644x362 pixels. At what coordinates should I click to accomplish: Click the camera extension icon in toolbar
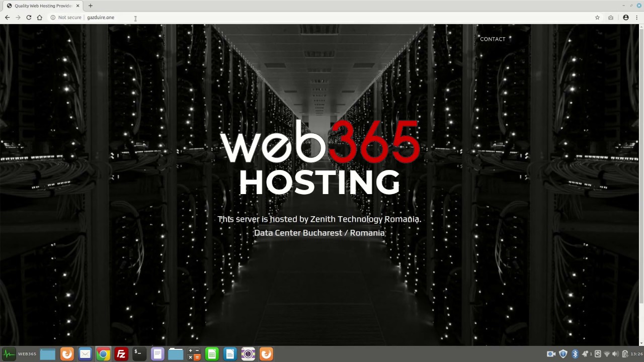[611, 17]
